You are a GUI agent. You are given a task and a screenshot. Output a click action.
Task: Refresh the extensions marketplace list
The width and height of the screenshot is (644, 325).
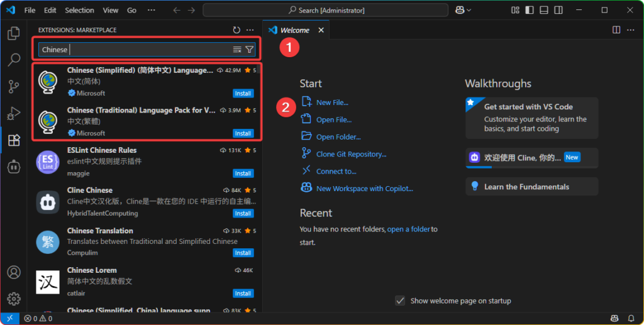click(236, 30)
